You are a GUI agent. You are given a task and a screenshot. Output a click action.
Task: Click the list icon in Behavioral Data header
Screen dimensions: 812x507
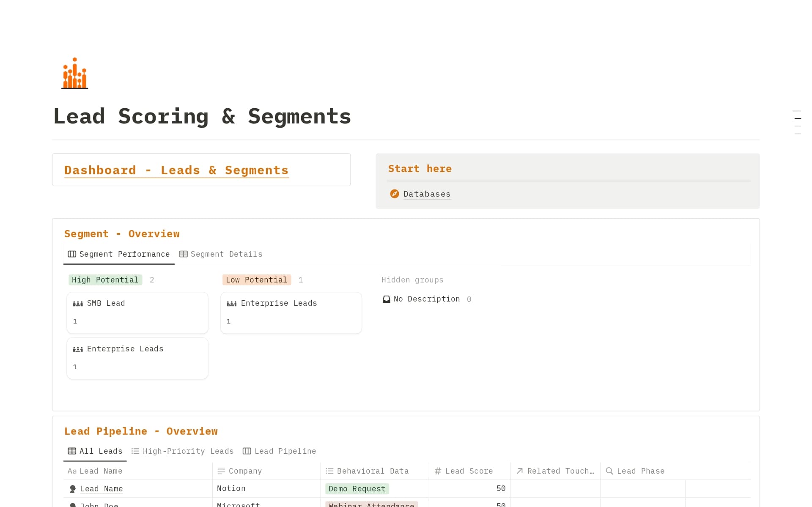coord(329,471)
